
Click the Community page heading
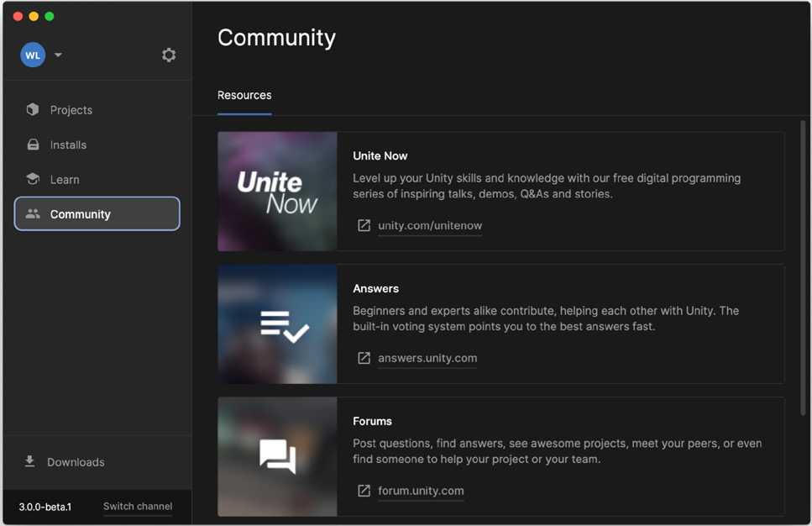276,38
